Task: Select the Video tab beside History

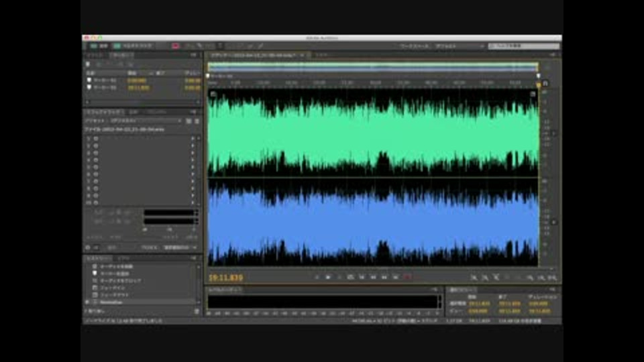Action: pos(123,258)
